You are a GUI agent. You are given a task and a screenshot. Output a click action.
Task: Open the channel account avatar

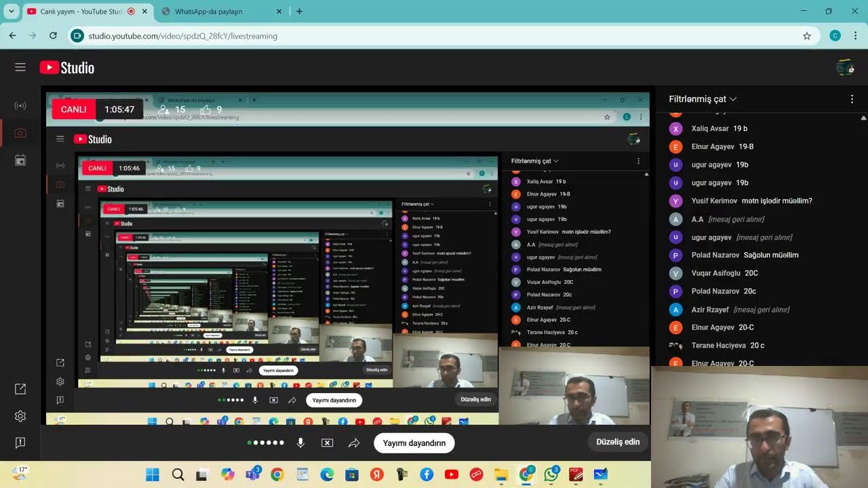(845, 67)
